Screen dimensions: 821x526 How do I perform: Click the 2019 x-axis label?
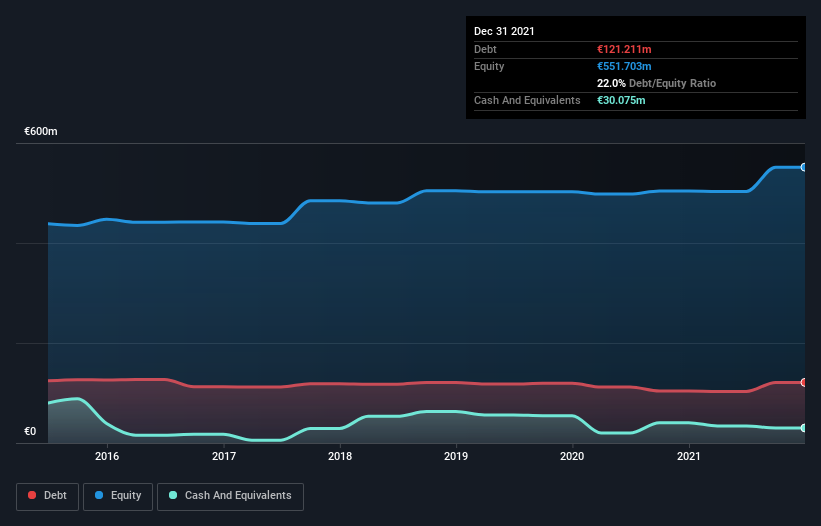click(456, 456)
